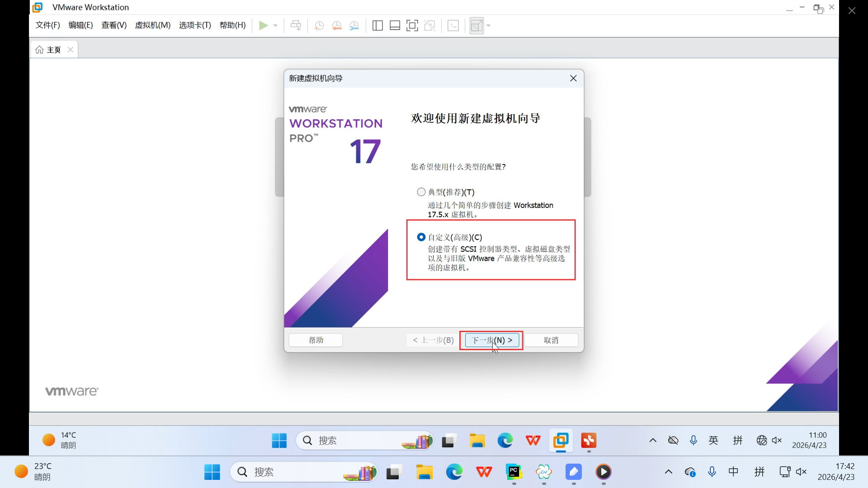Click the revert snapshot toolbar icon
868x488 pixels.
pos(337,26)
